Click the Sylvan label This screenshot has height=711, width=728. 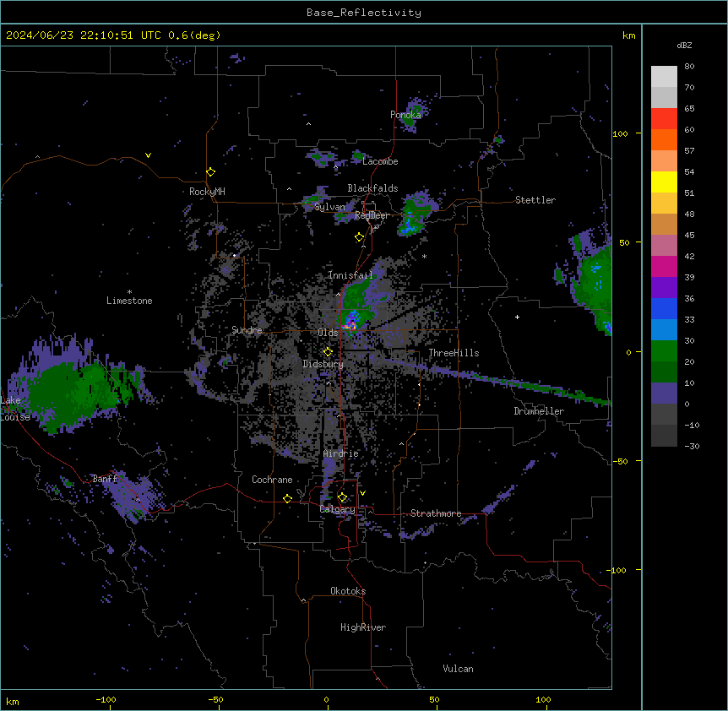tap(329, 207)
